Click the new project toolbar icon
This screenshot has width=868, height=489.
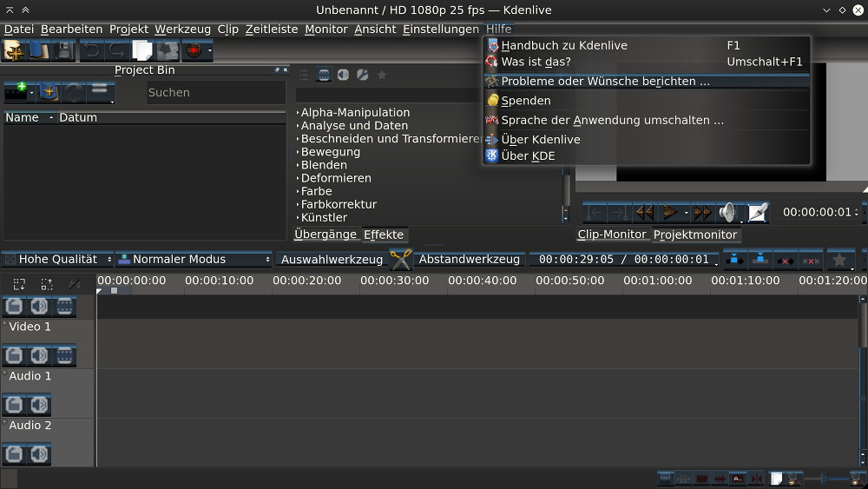click(14, 50)
